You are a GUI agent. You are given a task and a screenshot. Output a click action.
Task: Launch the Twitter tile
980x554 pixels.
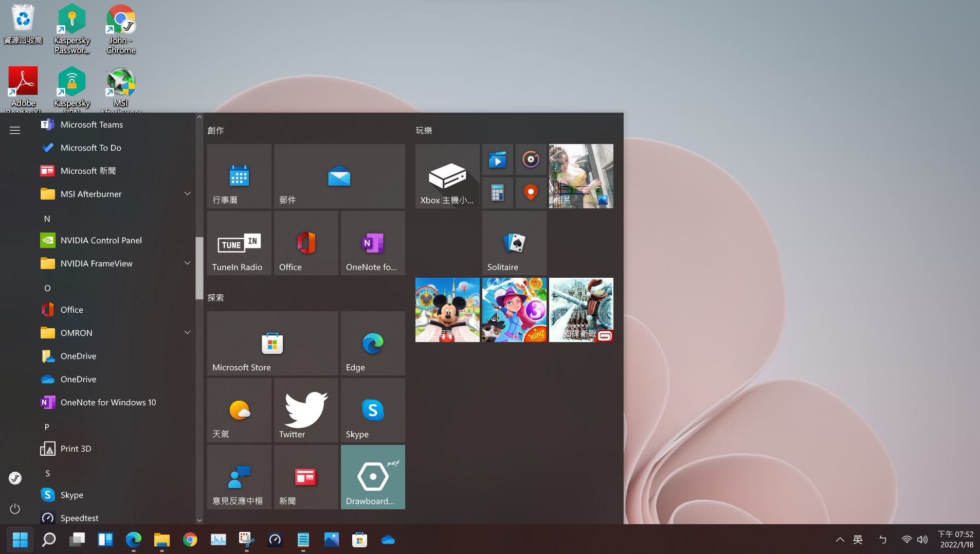coord(306,410)
